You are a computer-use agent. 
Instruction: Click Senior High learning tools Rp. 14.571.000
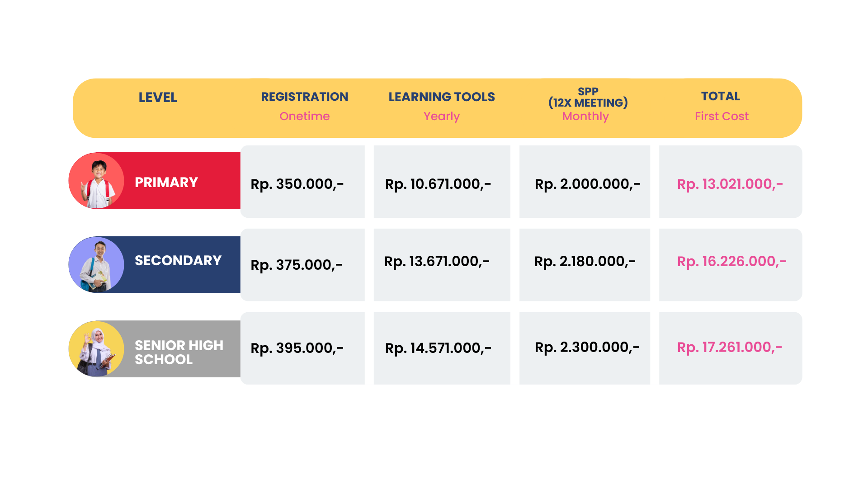pyautogui.click(x=438, y=348)
